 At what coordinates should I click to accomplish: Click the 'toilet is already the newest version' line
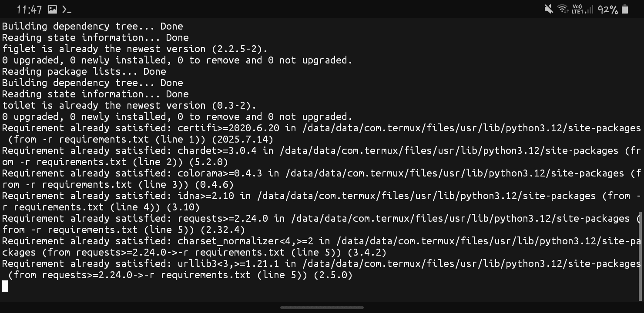coord(129,105)
